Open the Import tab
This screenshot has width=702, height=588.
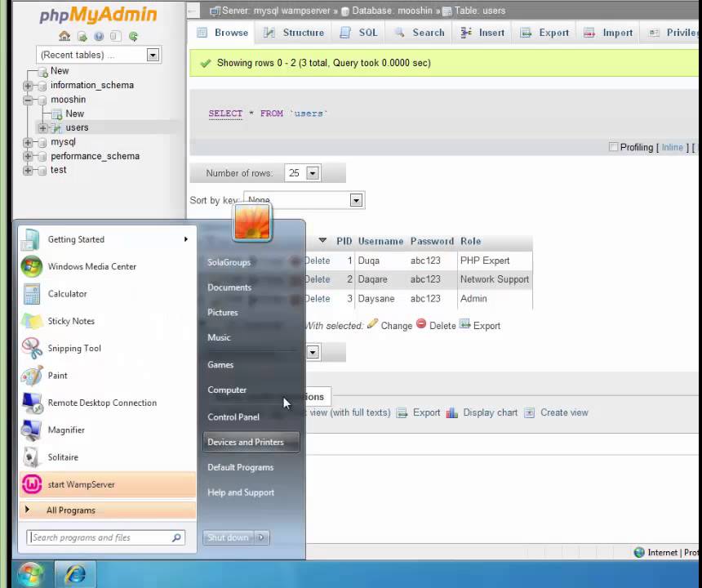click(x=607, y=33)
